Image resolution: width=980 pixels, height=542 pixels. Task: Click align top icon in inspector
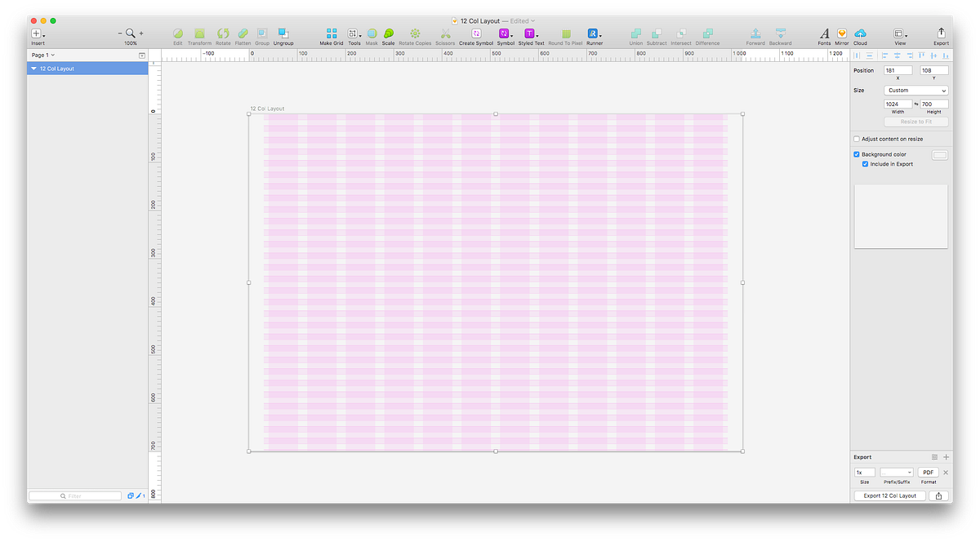pyautogui.click(x=921, y=56)
